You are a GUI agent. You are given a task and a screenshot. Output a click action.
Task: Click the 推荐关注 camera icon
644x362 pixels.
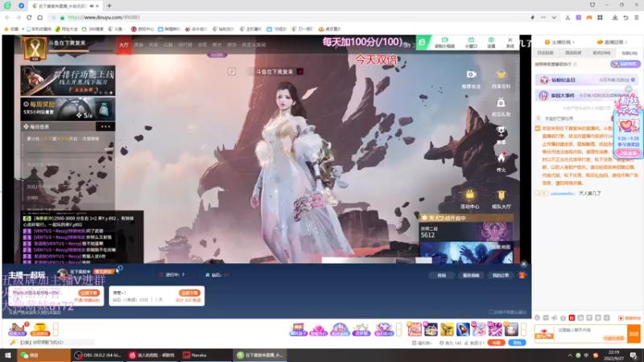[x=471, y=79]
